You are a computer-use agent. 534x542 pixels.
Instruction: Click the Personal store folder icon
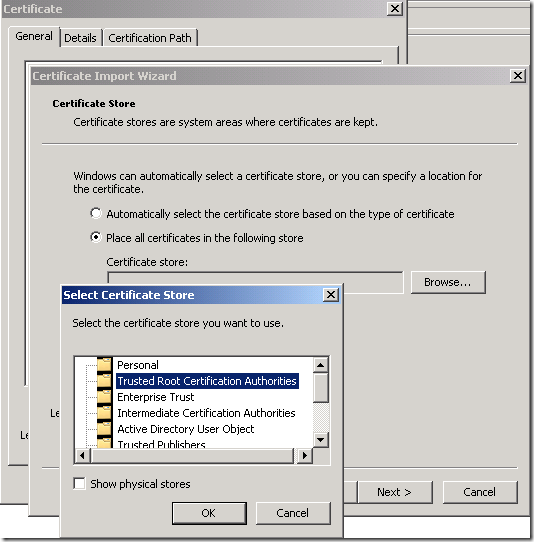(104, 364)
